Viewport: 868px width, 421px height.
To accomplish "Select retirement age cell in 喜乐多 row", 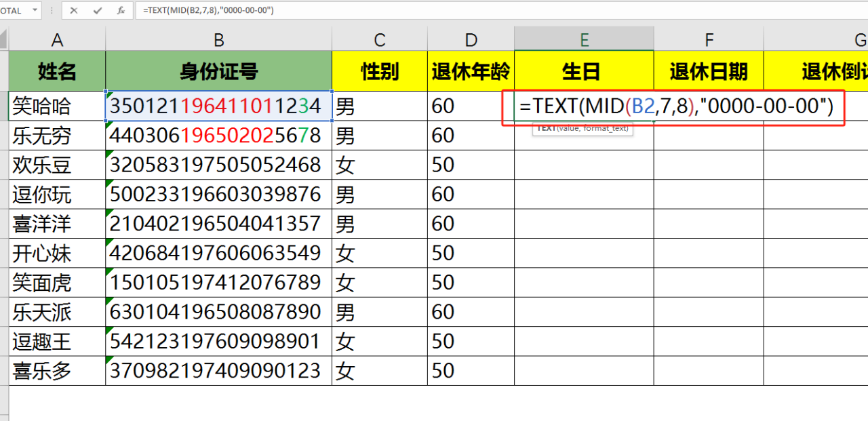I will pos(471,371).
